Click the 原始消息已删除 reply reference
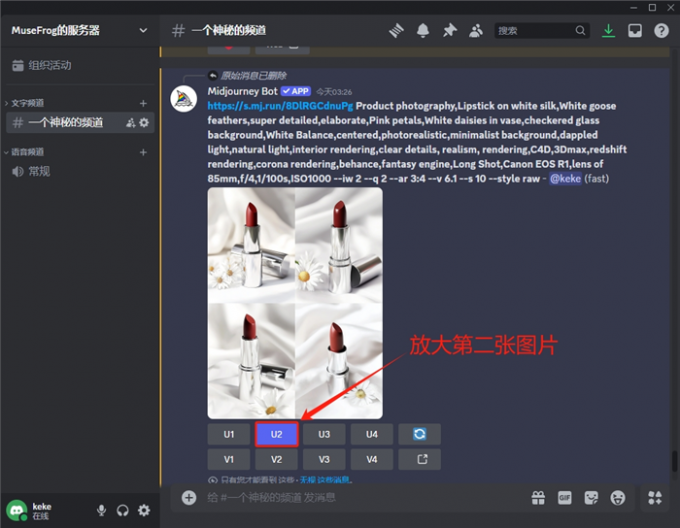The image size is (680, 528). 253,76
